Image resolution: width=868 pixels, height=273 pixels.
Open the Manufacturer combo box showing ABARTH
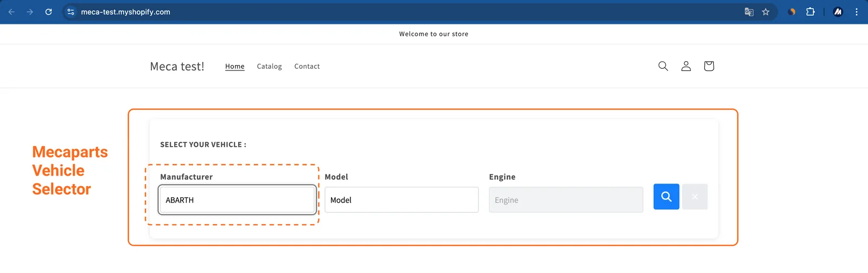click(238, 200)
